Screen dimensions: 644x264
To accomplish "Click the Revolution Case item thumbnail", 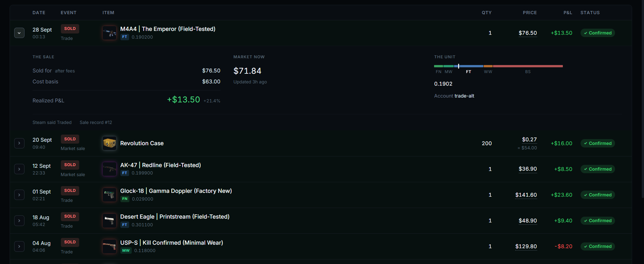I will tap(109, 143).
